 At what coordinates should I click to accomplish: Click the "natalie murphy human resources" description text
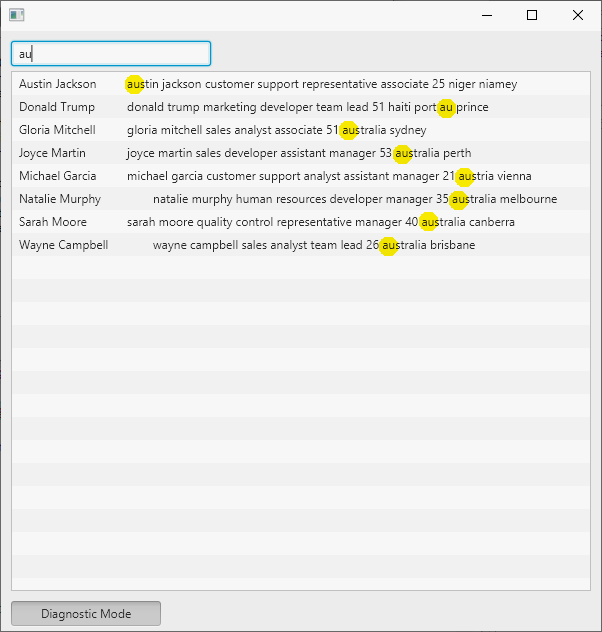[355, 199]
